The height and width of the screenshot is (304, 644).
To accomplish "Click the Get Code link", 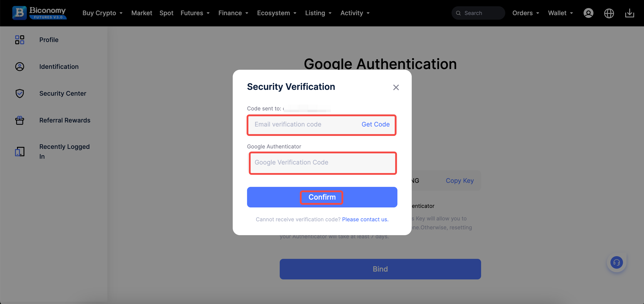I will (x=375, y=125).
